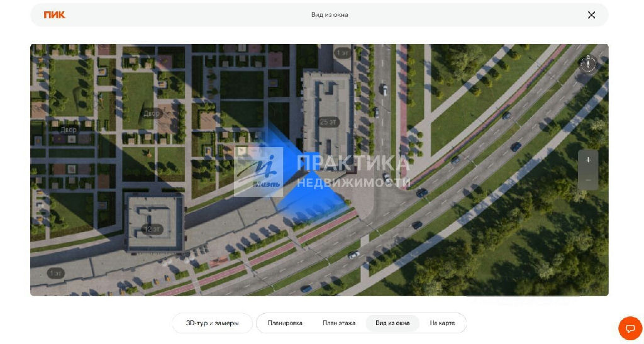Click the right Двор courtyard label

[x=152, y=114]
